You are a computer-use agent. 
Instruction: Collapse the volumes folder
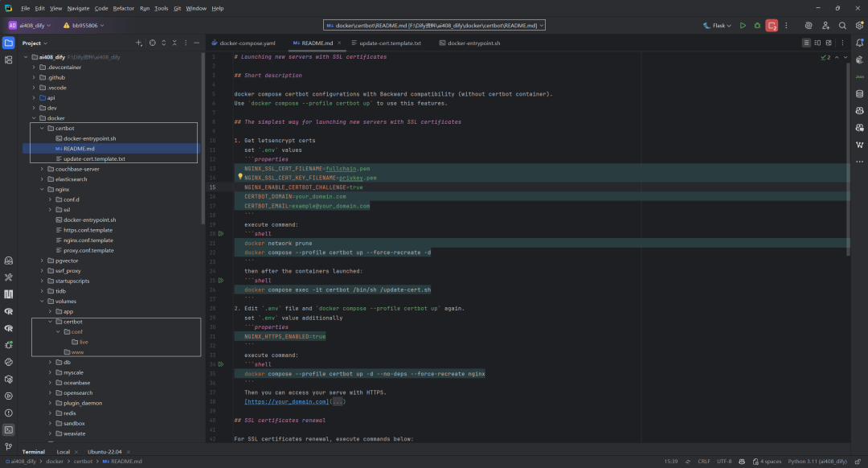42,302
